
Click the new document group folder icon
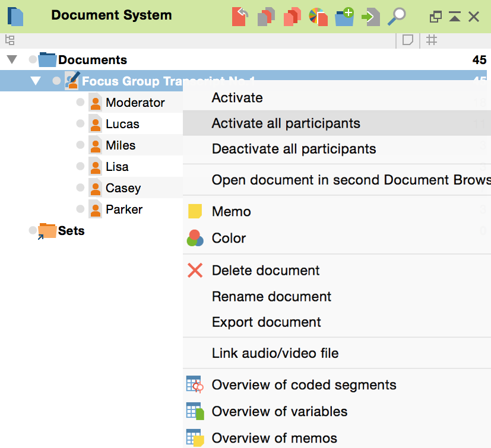pos(344,16)
